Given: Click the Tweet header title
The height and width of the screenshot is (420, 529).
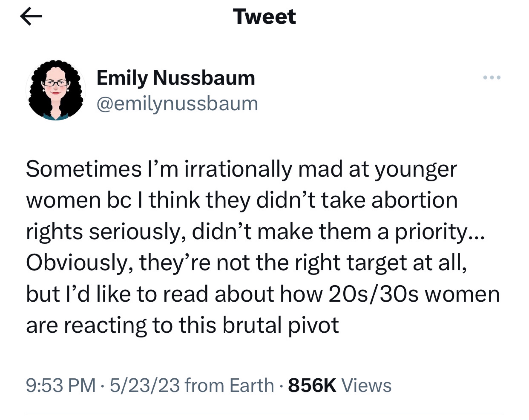Looking at the screenshot, I should pyautogui.click(x=264, y=17).
